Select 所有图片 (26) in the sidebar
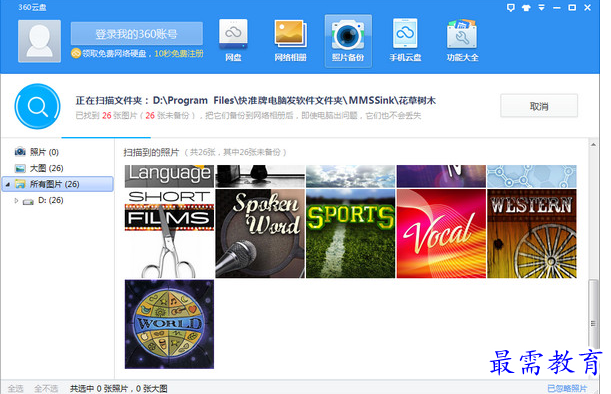The height and width of the screenshot is (394, 611). coord(58,184)
